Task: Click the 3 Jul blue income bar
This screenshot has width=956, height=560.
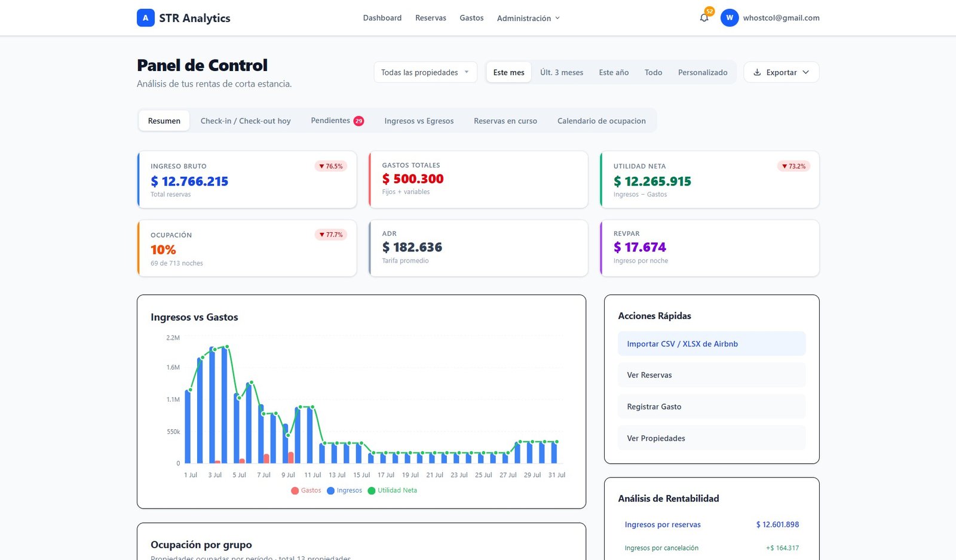Action: [x=212, y=405]
